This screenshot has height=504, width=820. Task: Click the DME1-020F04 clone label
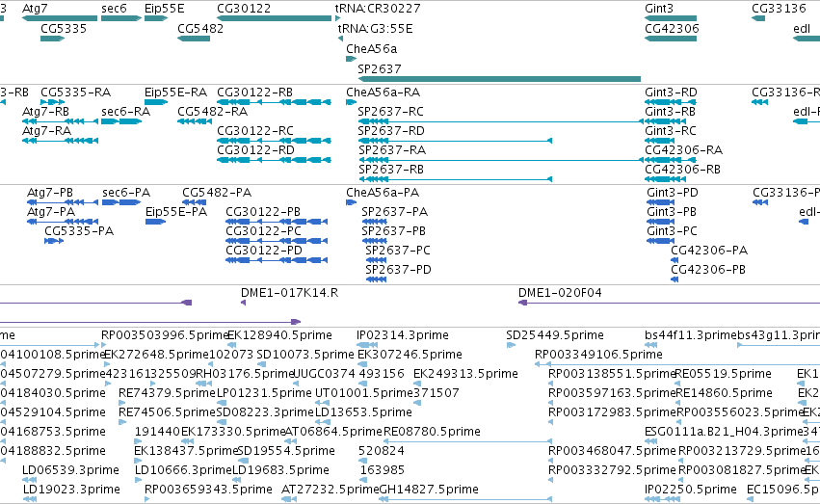[560, 293]
